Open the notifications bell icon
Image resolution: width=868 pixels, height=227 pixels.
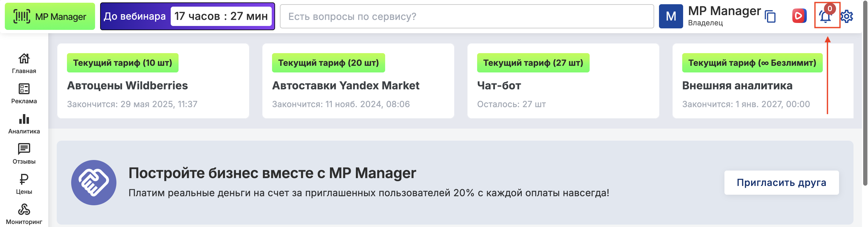click(825, 16)
